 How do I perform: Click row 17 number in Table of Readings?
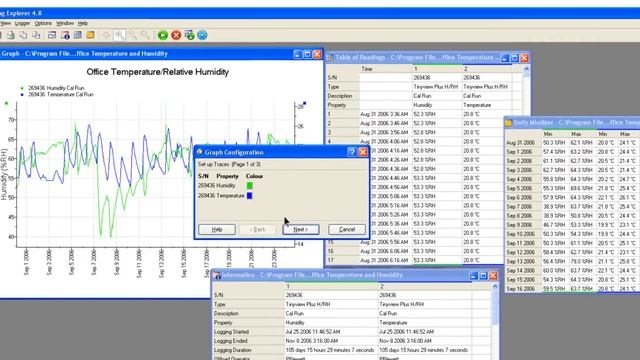pos(331,260)
